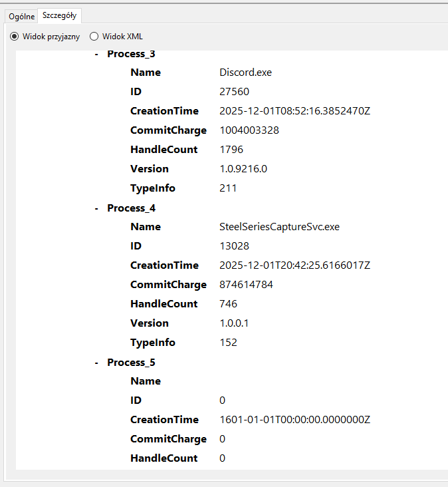Collapse the Process_5 tree node

(x=97, y=363)
